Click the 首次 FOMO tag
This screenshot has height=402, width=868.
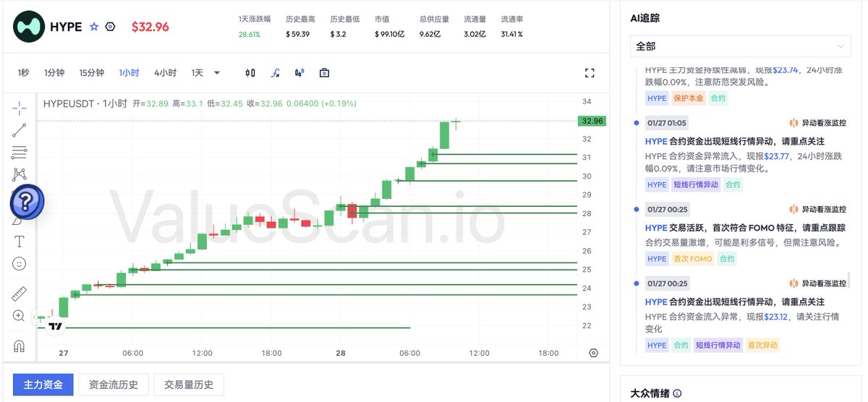(x=692, y=259)
